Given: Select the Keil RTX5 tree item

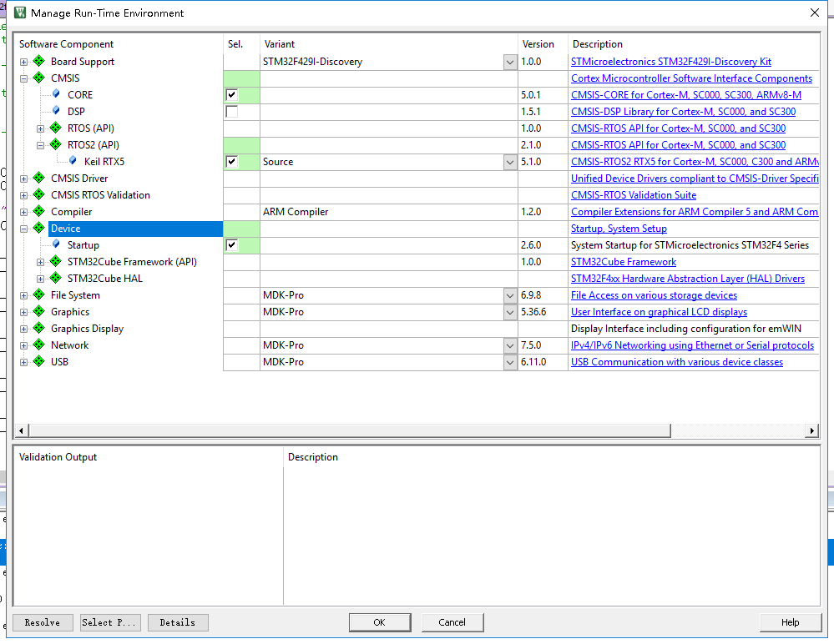Looking at the screenshot, I should pos(104,162).
